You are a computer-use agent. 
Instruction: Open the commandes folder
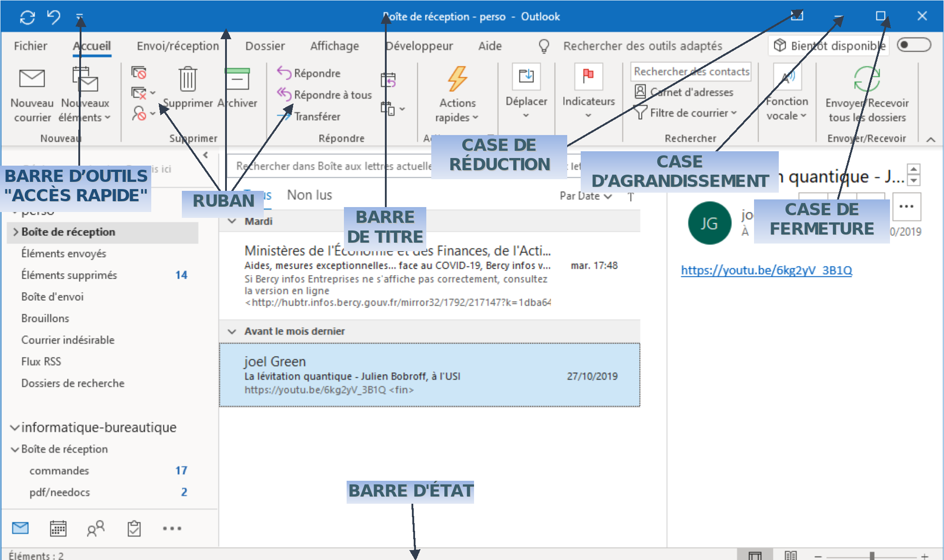tap(59, 470)
